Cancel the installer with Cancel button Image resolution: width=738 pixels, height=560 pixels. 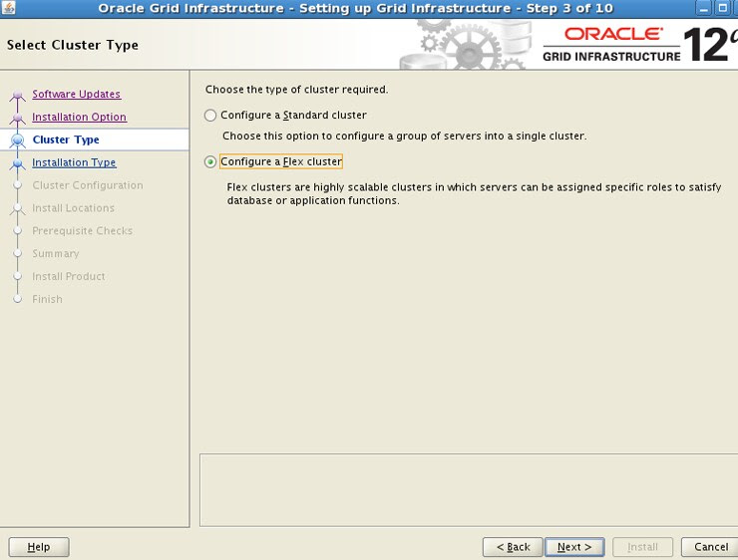(x=711, y=547)
